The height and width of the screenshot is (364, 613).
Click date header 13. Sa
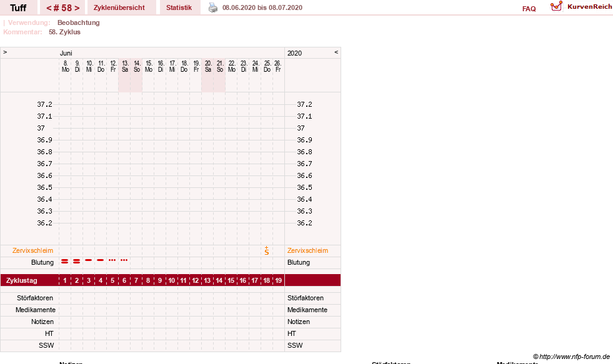pos(125,66)
